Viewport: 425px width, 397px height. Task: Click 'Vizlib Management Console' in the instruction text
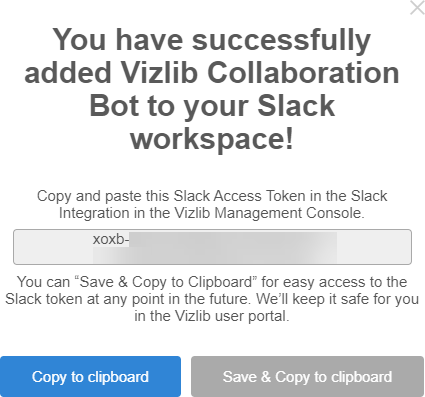pyautogui.click(x=268, y=213)
